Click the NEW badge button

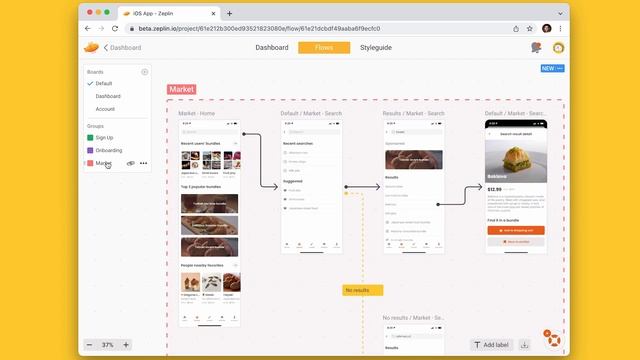pos(552,68)
